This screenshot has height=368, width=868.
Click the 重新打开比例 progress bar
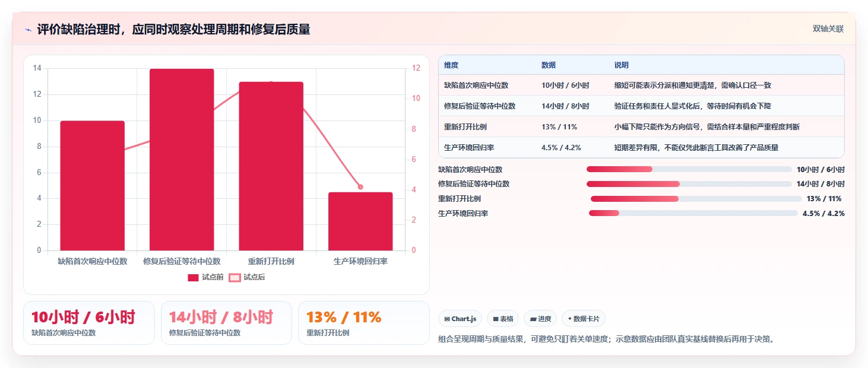[696, 199]
